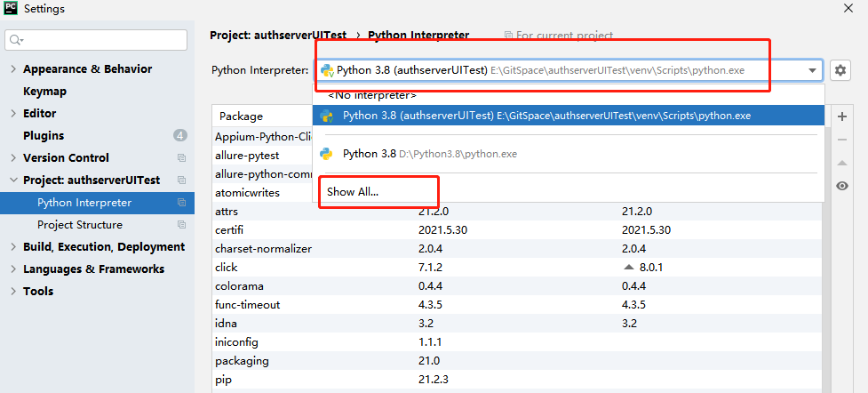Open the Python Interpreter dropdown arrow
The width and height of the screenshot is (868, 393).
813,70
